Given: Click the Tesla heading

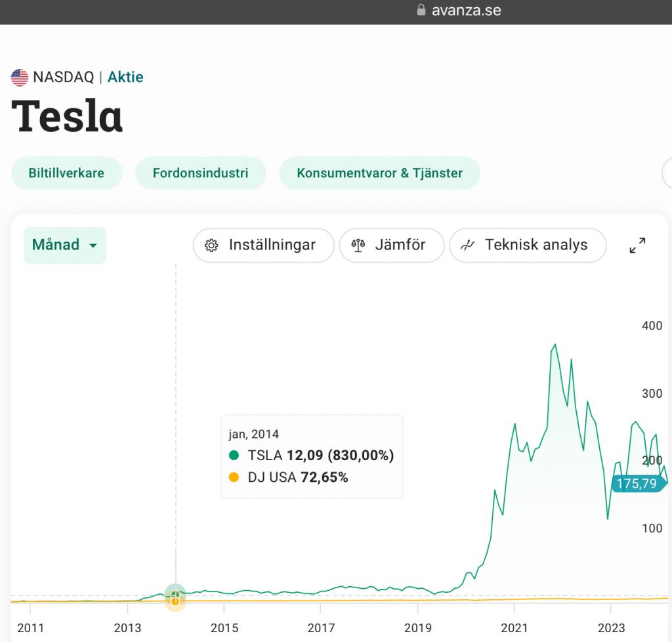Looking at the screenshot, I should (x=67, y=116).
